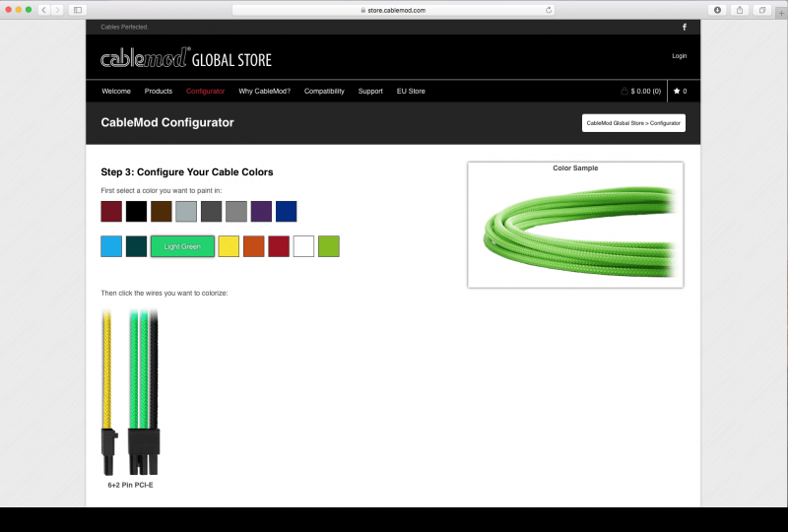This screenshot has height=532, width=788.
Task: Go to the EU Store
Action: click(411, 91)
